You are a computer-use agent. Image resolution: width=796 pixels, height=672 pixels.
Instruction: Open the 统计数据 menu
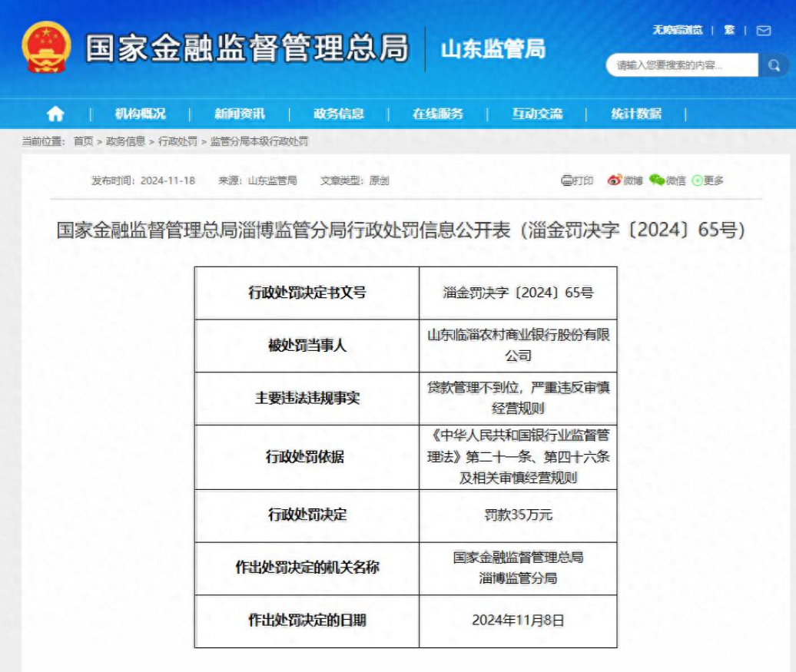coord(636,114)
